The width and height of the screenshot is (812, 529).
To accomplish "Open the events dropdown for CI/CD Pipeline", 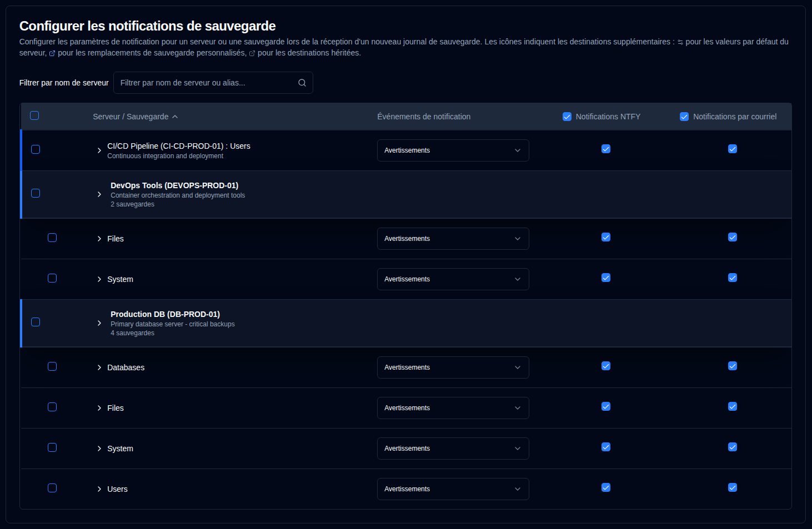I will click(453, 150).
